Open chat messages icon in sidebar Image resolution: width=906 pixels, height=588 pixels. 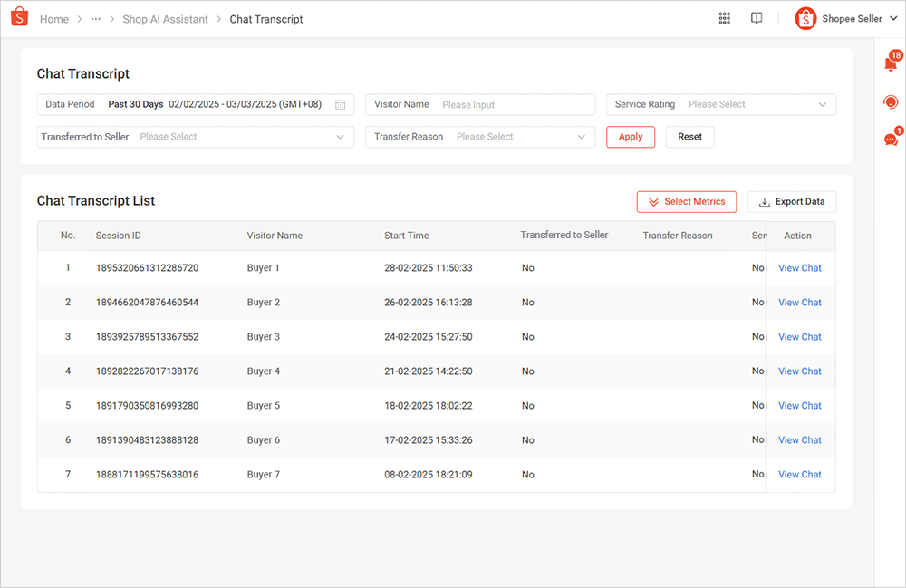point(890,140)
